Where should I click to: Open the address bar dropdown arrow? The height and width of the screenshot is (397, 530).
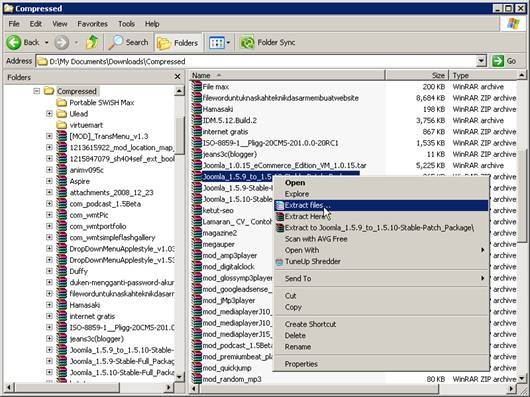point(481,61)
